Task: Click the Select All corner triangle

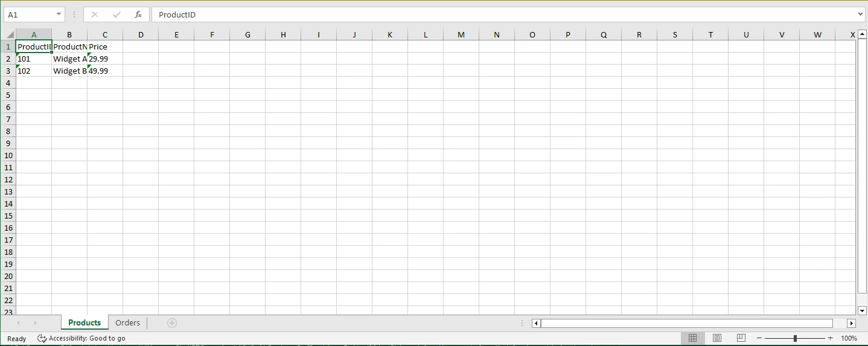Action: point(10,35)
